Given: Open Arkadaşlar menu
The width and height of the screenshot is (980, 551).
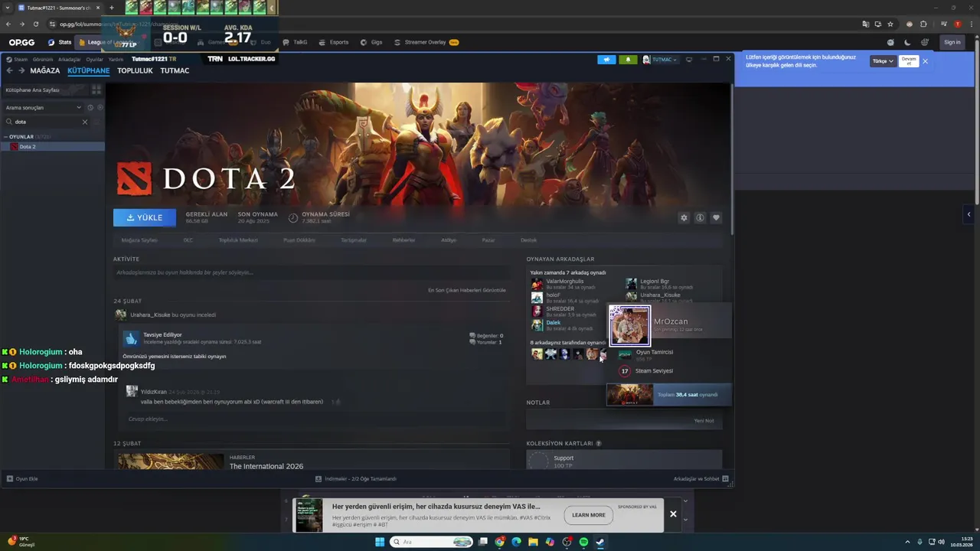Looking at the screenshot, I should [x=70, y=59].
